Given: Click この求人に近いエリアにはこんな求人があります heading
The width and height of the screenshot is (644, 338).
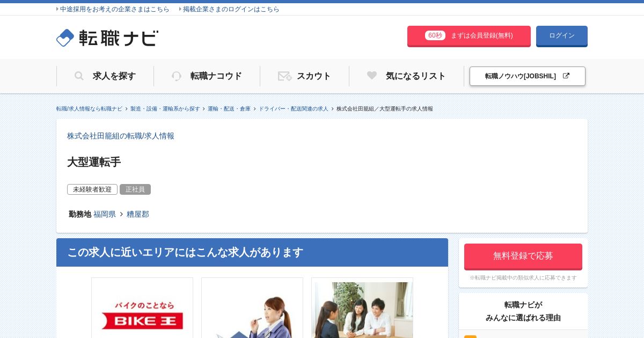Looking at the screenshot, I should (x=252, y=252).
